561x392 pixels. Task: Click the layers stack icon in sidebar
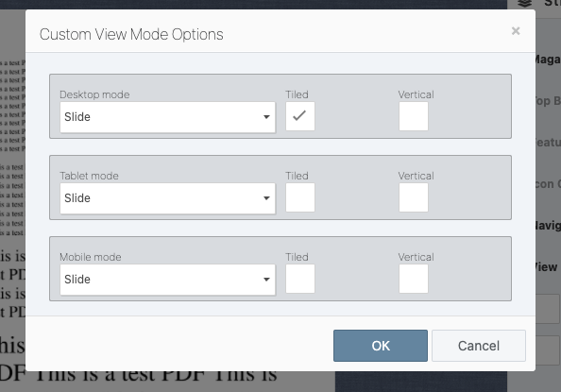coord(524,3)
